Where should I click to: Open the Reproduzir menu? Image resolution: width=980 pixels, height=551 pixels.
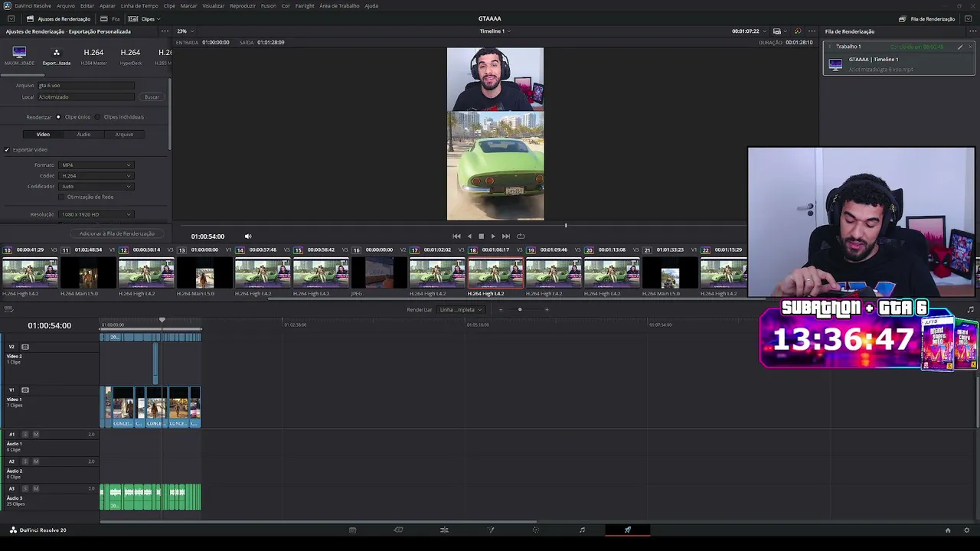pos(243,5)
